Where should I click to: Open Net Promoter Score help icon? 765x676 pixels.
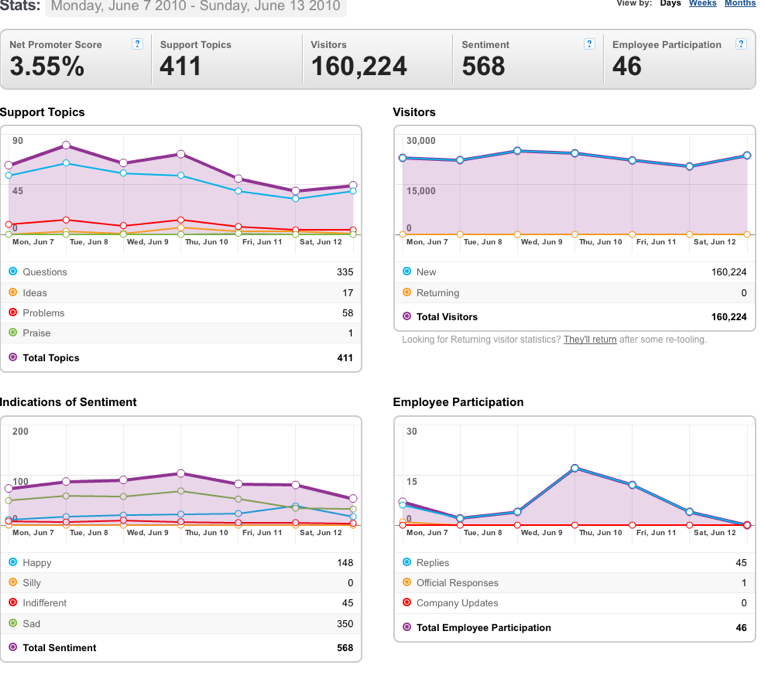point(138,44)
